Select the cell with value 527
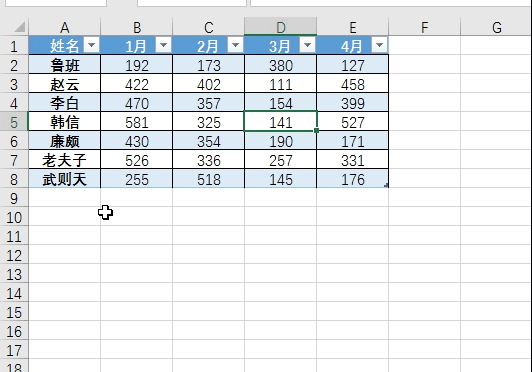Screen dimensions: 532x372 [353, 122]
